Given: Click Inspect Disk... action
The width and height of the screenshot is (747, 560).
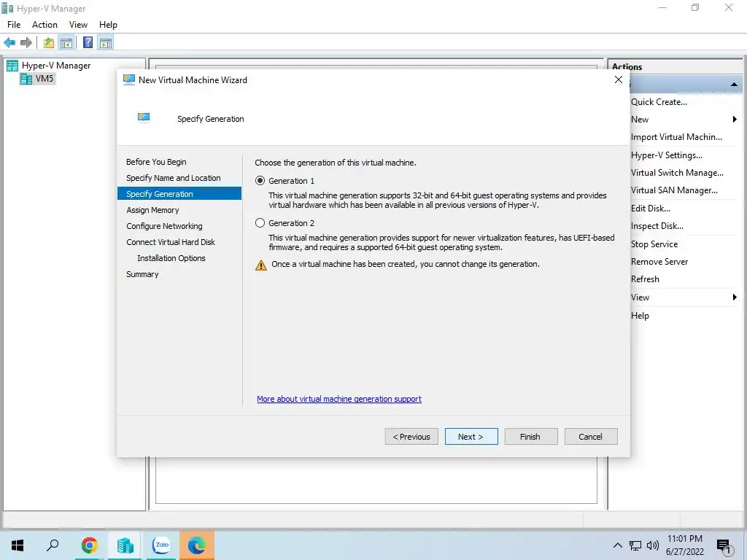Looking at the screenshot, I should click(657, 226).
